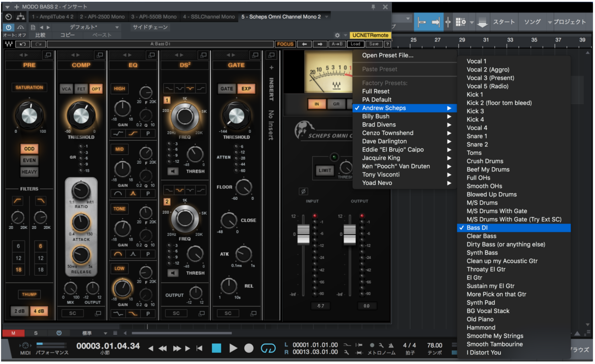Toggle the THUMP button
The image size is (595, 364).
[x=29, y=294]
